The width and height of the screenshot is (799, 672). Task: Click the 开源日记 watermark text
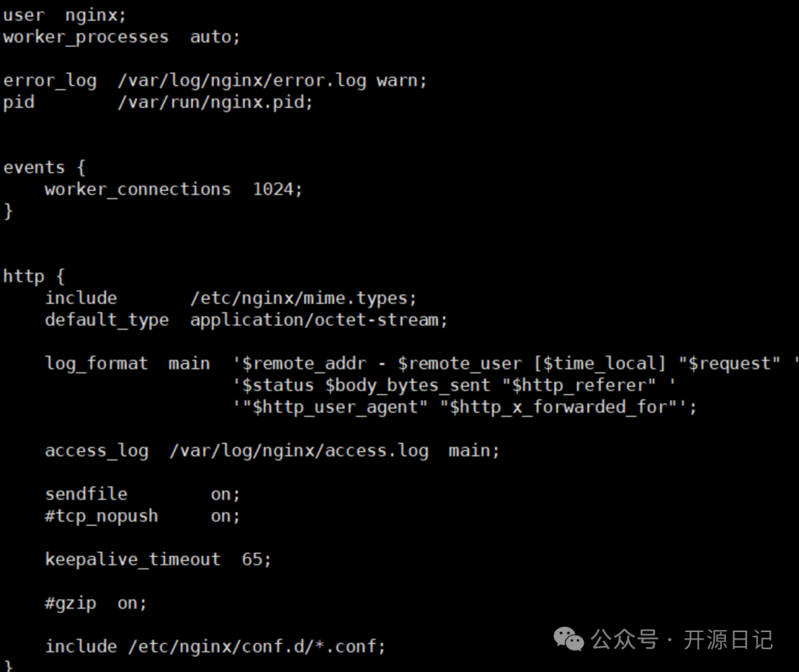(x=728, y=639)
